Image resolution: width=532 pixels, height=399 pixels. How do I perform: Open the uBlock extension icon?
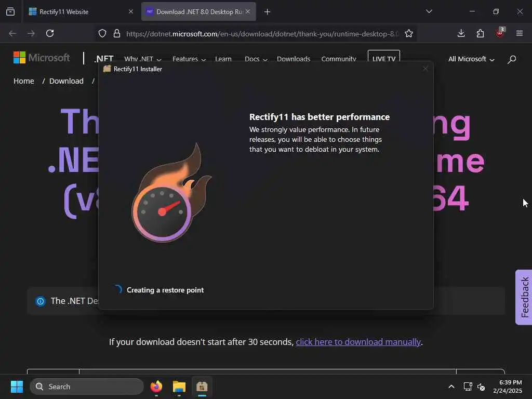500,33
